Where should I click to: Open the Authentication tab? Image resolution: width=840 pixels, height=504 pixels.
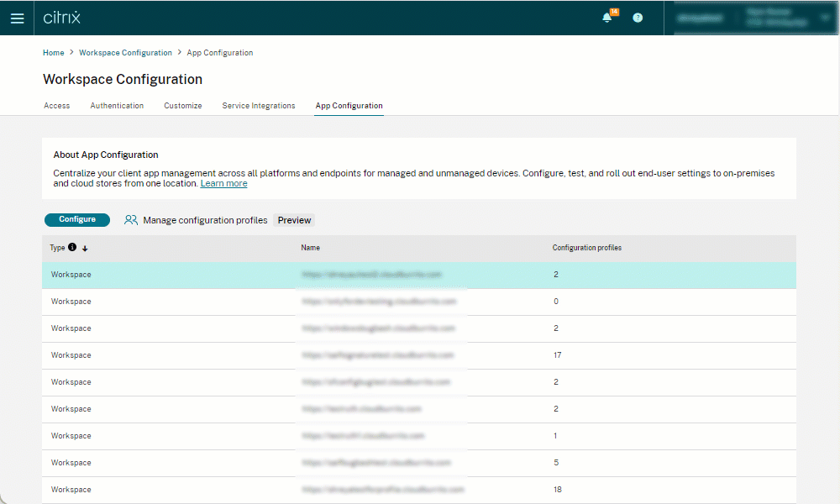(x=117, y=106)
